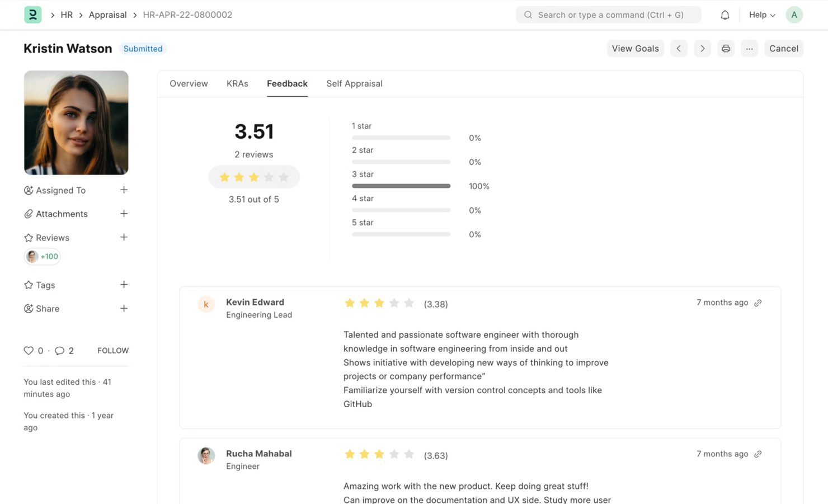828x504 pixels.
Task: Open the KRAs tab
Action: click(237, 84)
